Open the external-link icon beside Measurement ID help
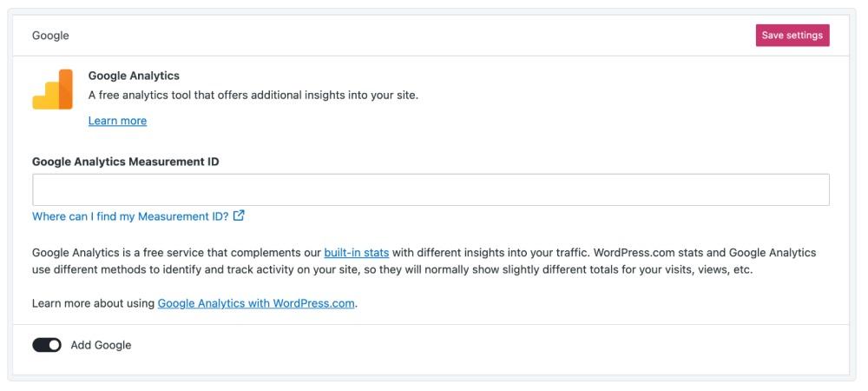868x391 pixels. pos(239,215)
